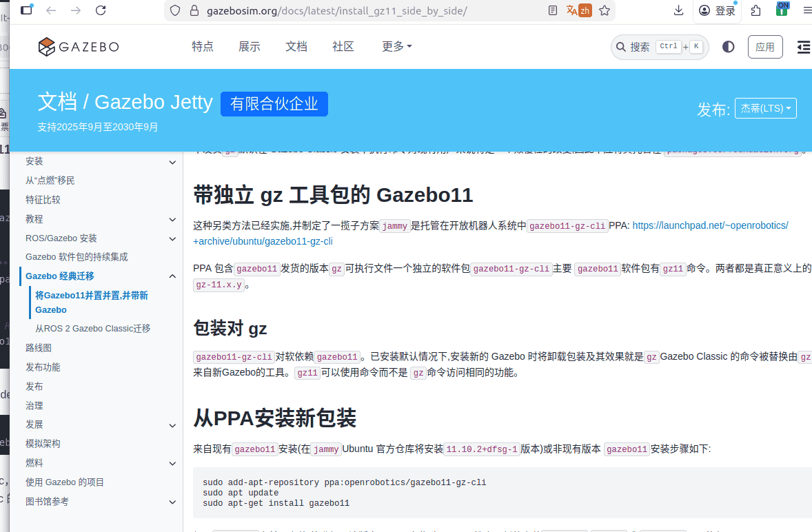Click the zh translate icon in address bar

(578, 10)
